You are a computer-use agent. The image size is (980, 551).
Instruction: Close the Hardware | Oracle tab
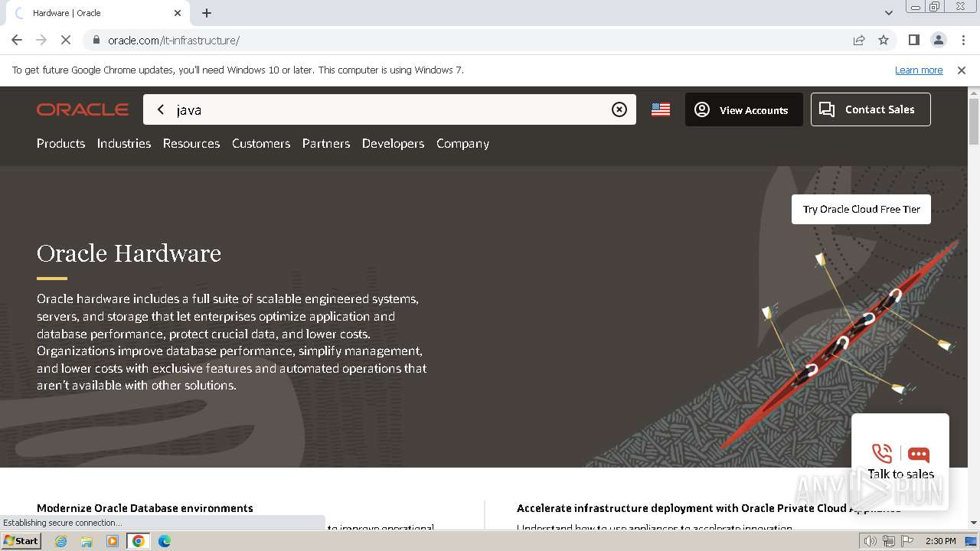178,13
